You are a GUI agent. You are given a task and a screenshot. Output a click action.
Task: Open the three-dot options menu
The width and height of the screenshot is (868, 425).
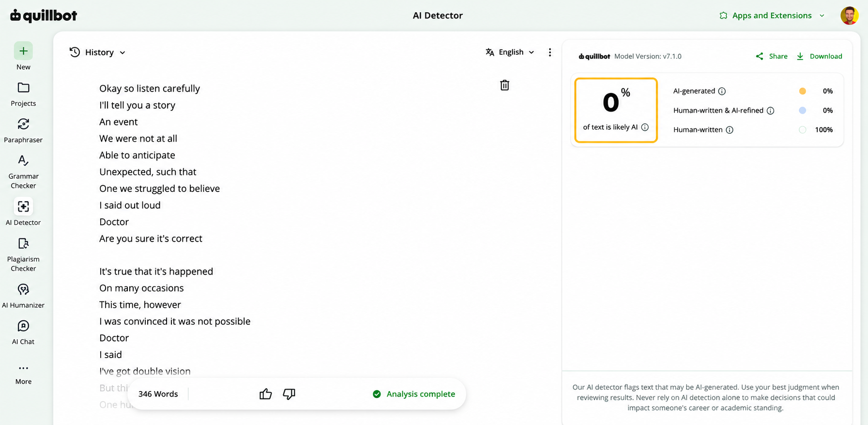click(x=550, y=52)
